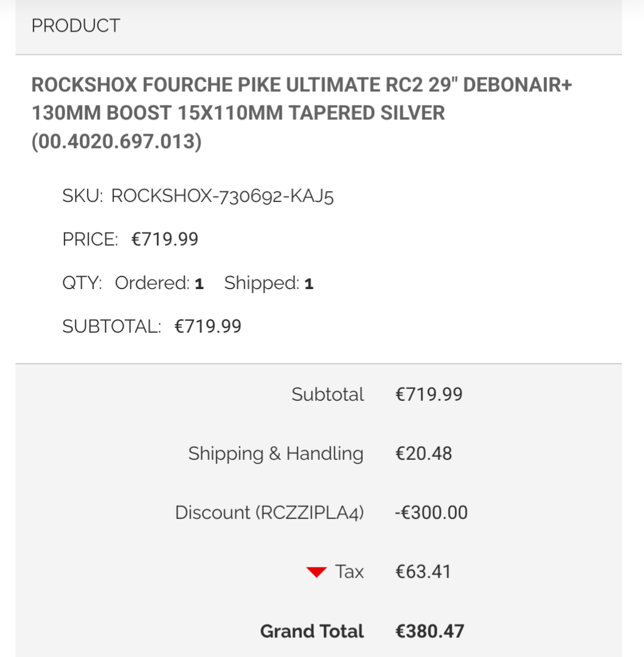Click the €20.48 shipping amount
Screen dimensions: 644x657
(424, 453)
